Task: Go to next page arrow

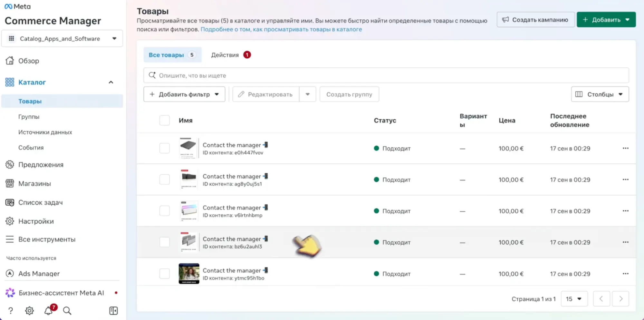Action: 620,299
